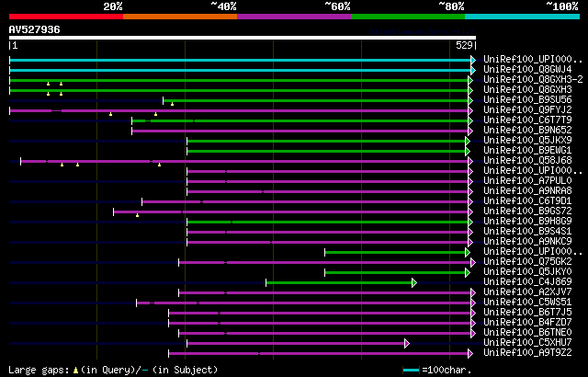Click the short green alignment bar for C4J869

339,283
